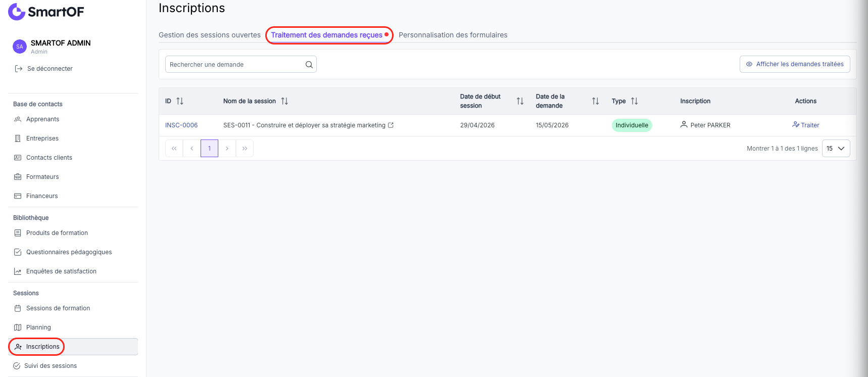Open Personnalisation des formulaires tab
This screenshot has width=868, height=377.
pyautogui.click(x=453, y=35)
